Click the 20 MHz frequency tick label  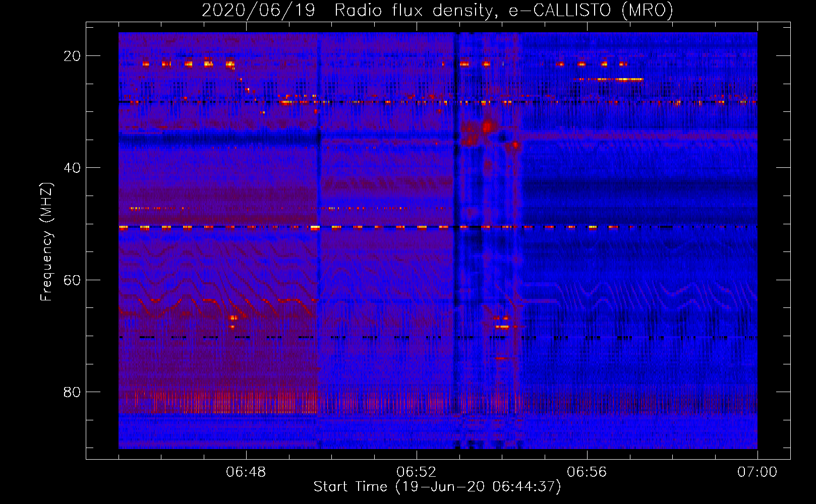tap(72, 56)
